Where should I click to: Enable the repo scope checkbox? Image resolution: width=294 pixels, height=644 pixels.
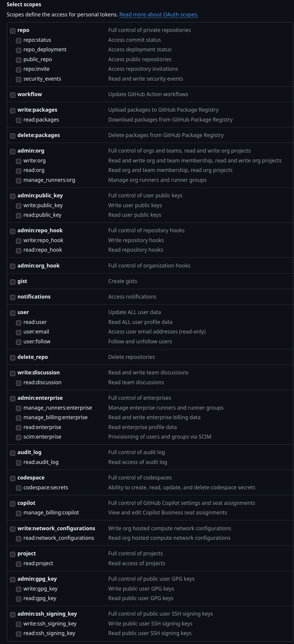point(13,31)
